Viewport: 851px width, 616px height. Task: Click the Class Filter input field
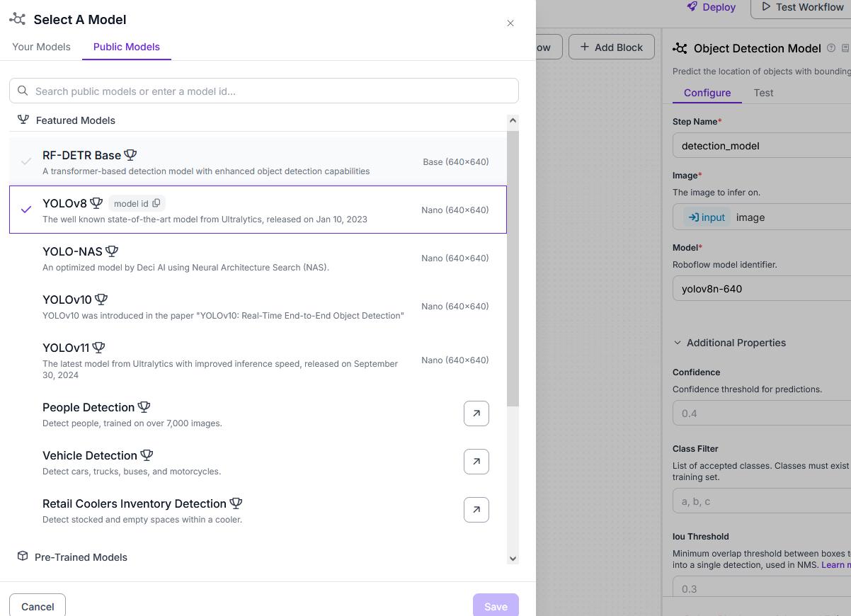762,501
